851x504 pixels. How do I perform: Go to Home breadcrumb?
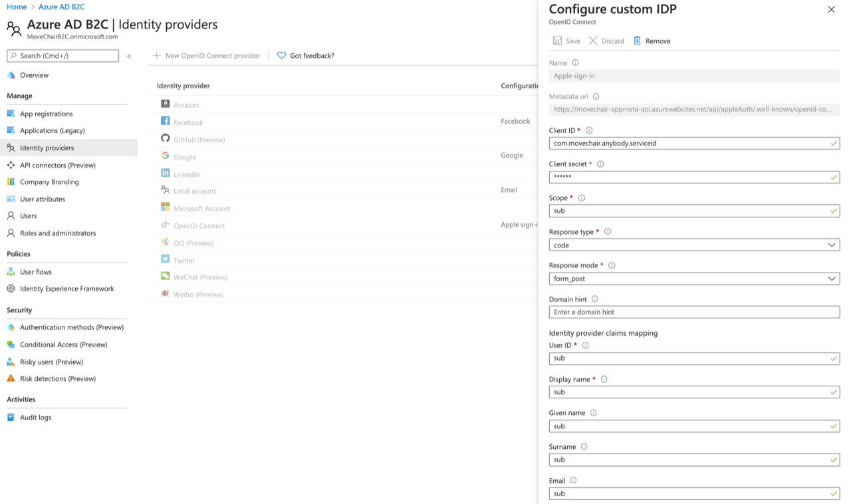17,7
